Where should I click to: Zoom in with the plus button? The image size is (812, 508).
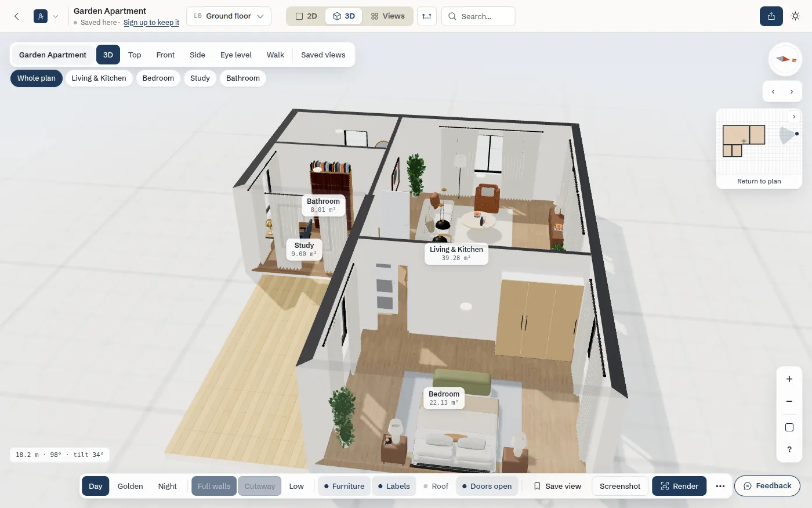[789, 379]
